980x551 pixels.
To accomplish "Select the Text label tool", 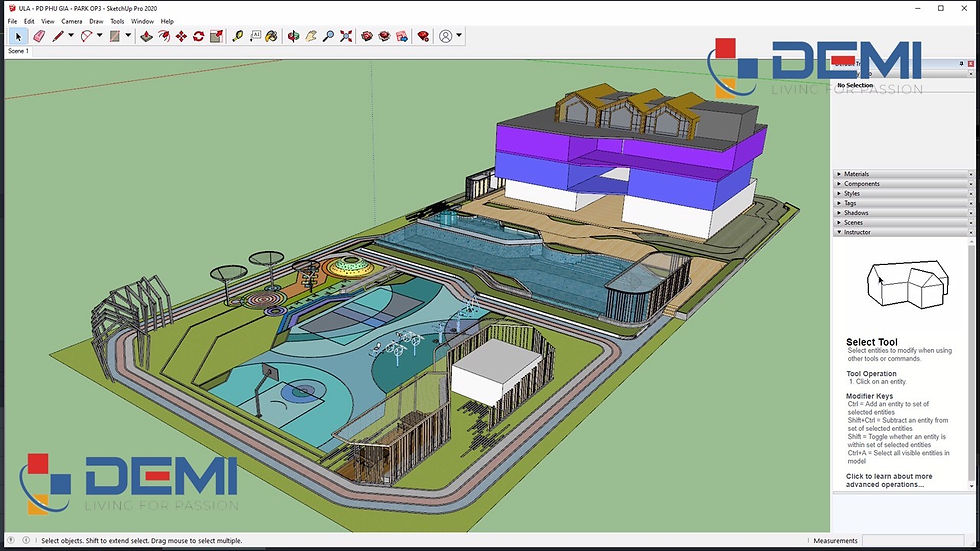I will coord(255,36).
